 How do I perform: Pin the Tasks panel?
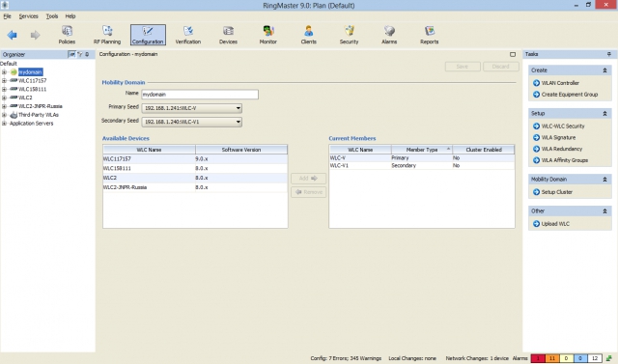(609, 54)
